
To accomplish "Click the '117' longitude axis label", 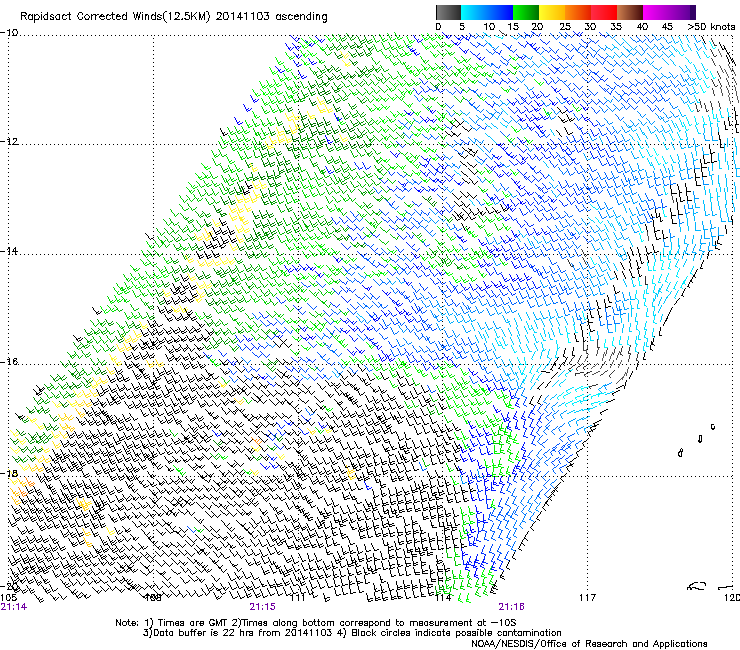I will click(x=588, y=598).
